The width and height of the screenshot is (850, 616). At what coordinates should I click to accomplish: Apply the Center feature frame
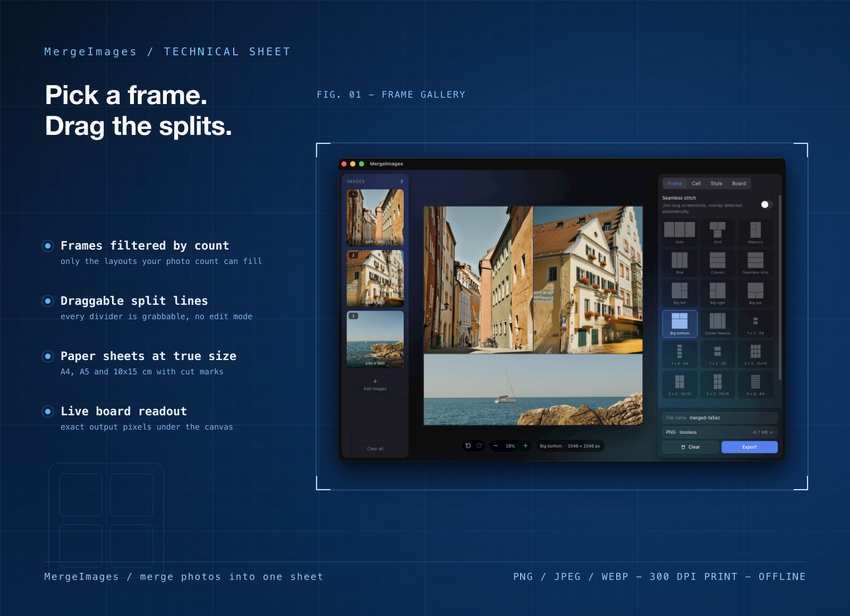[717, 324]
